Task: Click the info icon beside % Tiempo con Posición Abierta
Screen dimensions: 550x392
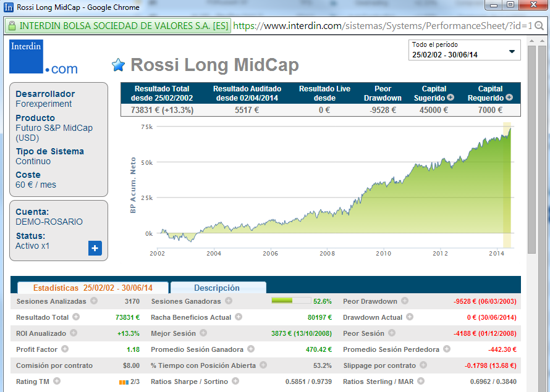Action: pos(263,365)
